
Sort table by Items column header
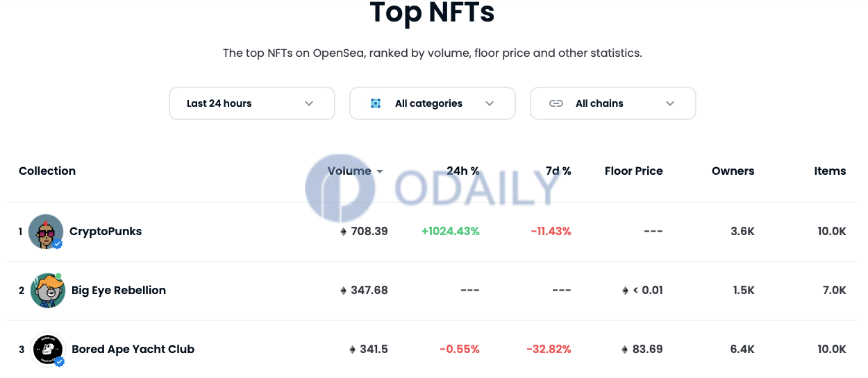click(831, 171)
